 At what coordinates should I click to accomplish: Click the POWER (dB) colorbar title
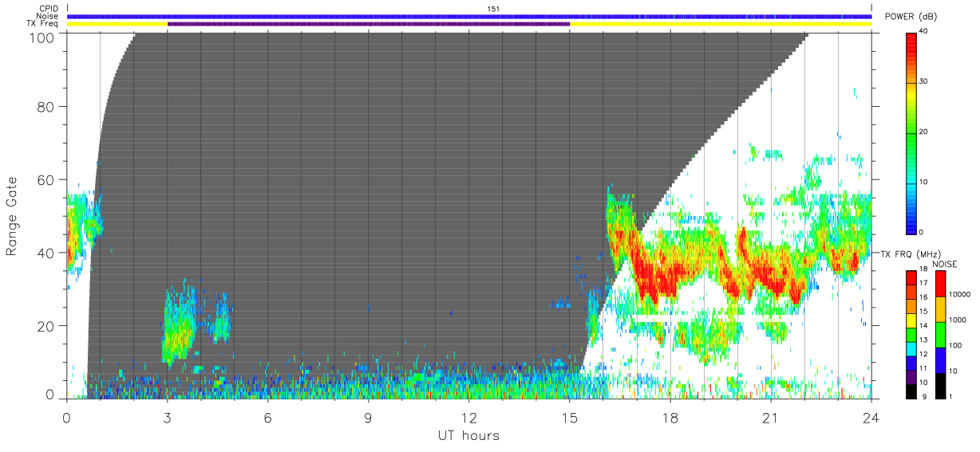911,17
